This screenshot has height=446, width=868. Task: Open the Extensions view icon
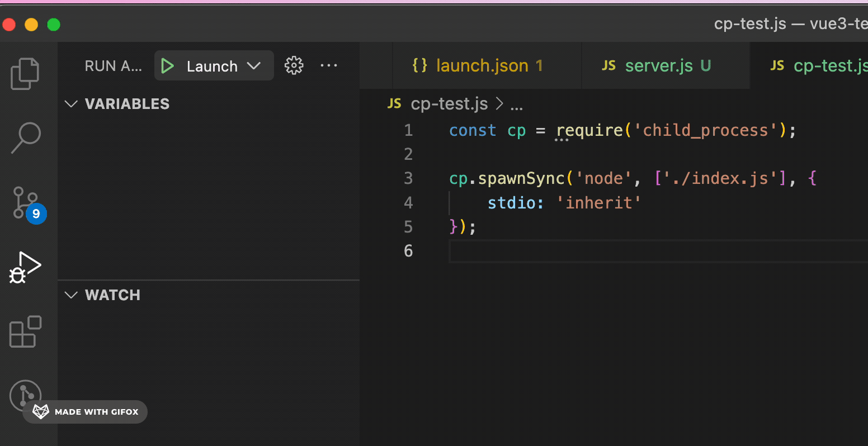click(26, 332)
